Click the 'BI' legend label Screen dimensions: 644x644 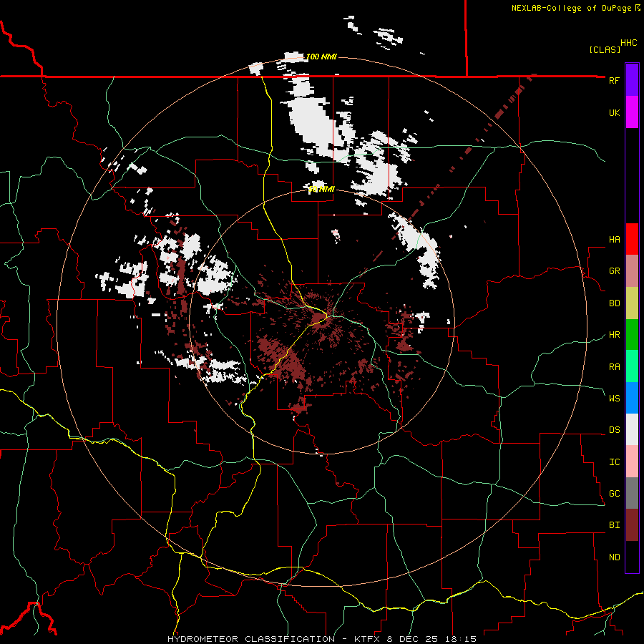[614, 525]
